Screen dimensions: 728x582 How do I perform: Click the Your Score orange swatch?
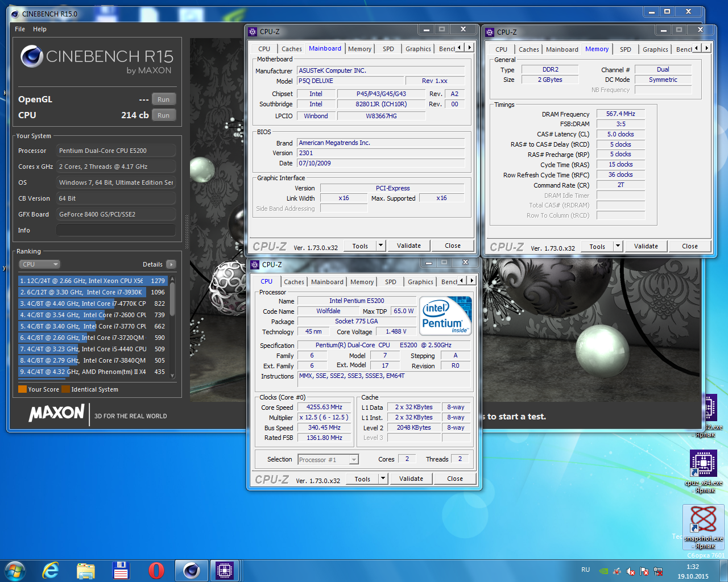(23, 389)
